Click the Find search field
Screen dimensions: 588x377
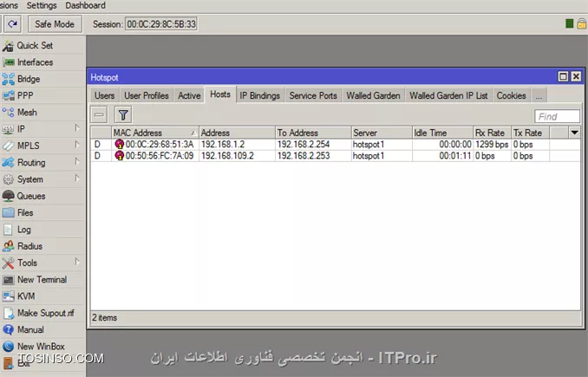[557, 116]
